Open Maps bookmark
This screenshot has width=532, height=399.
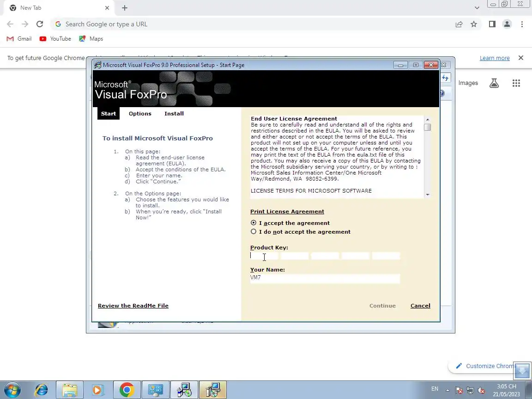pos(91,39)
